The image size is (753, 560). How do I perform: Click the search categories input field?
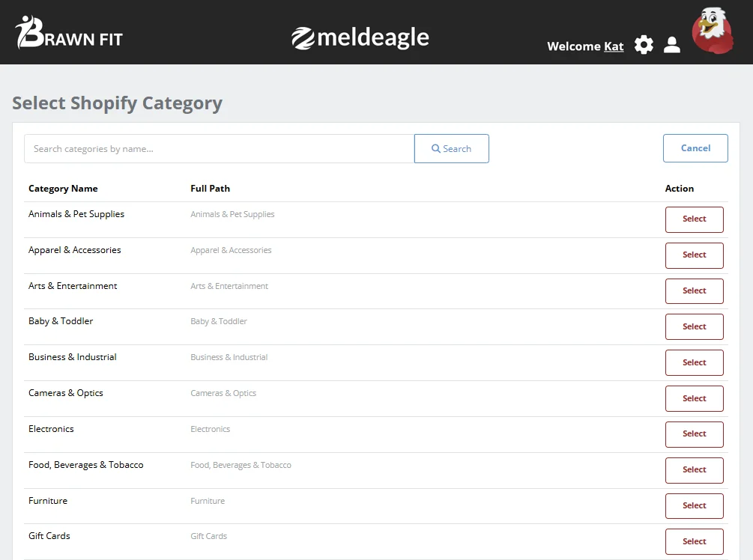pyautogui.click(x=217, y=148)
